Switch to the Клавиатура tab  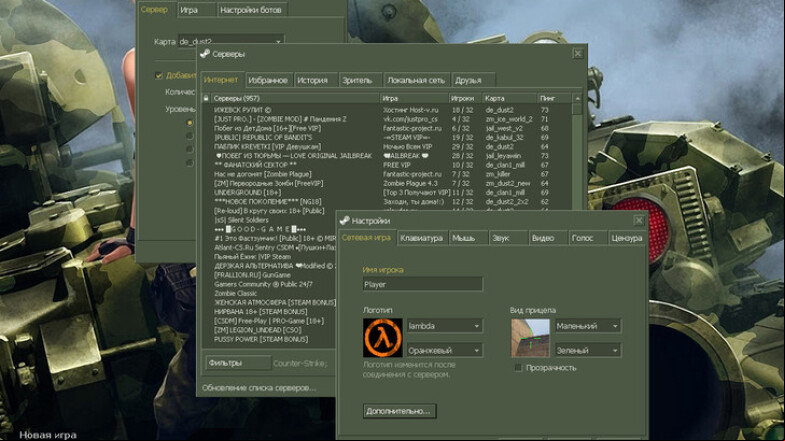point(422,238)
